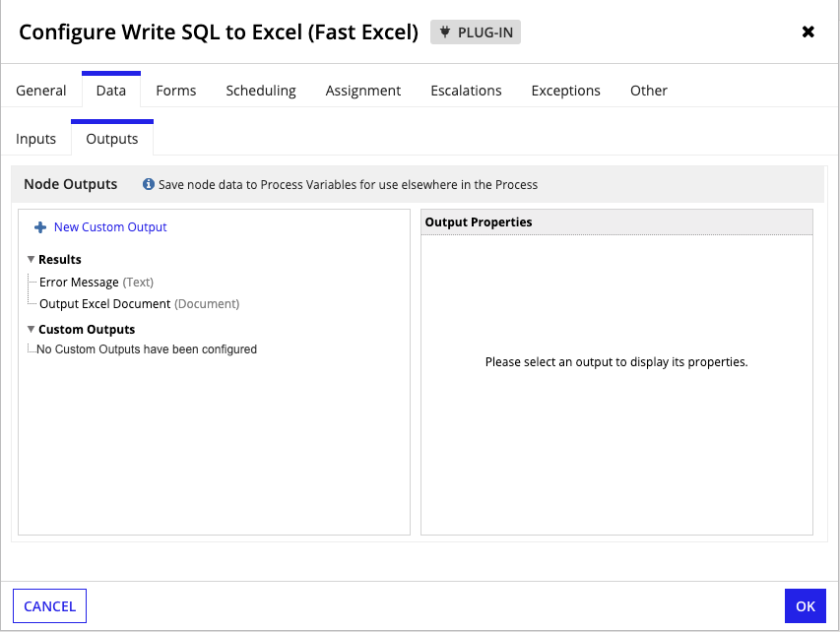Open the Assignment tab

(363, 91)
